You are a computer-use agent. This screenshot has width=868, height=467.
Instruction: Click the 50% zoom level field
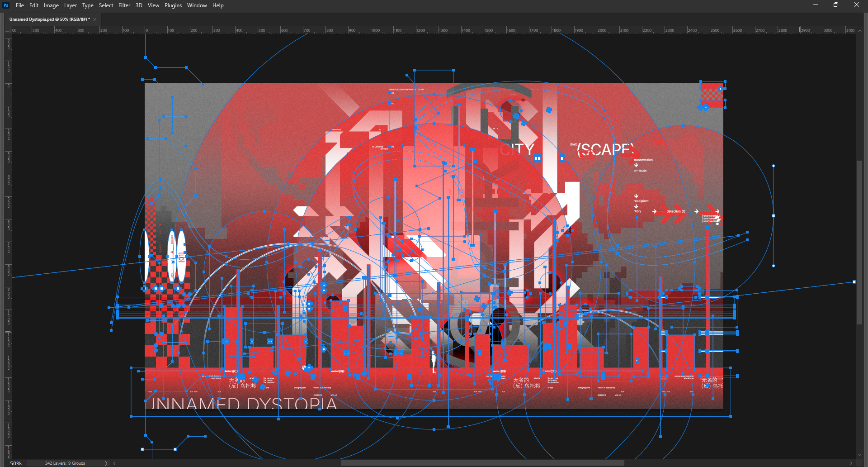pyautogui.click(x=16, y=463)
